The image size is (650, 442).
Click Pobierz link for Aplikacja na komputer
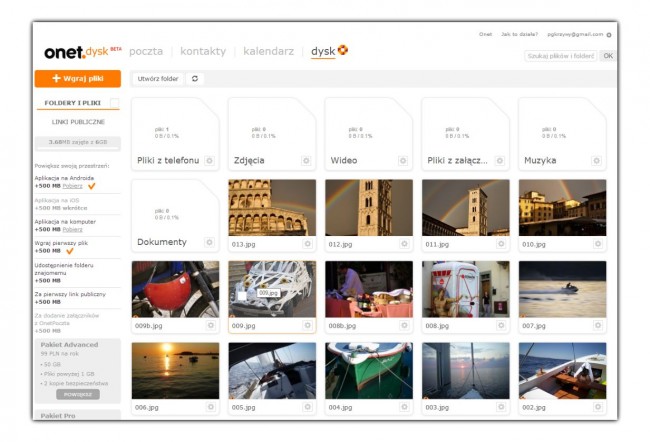click(x=73, y=229)
